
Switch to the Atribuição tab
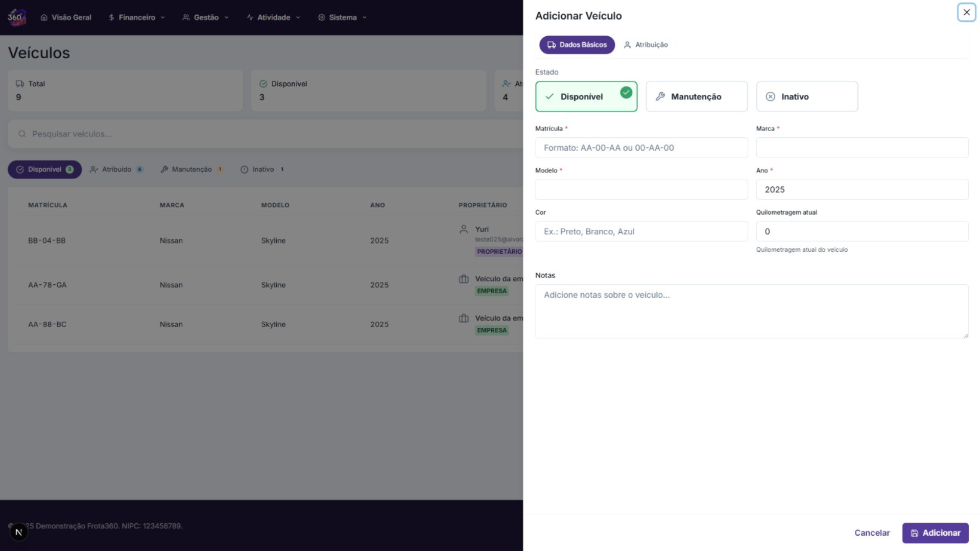click(646, 45)
